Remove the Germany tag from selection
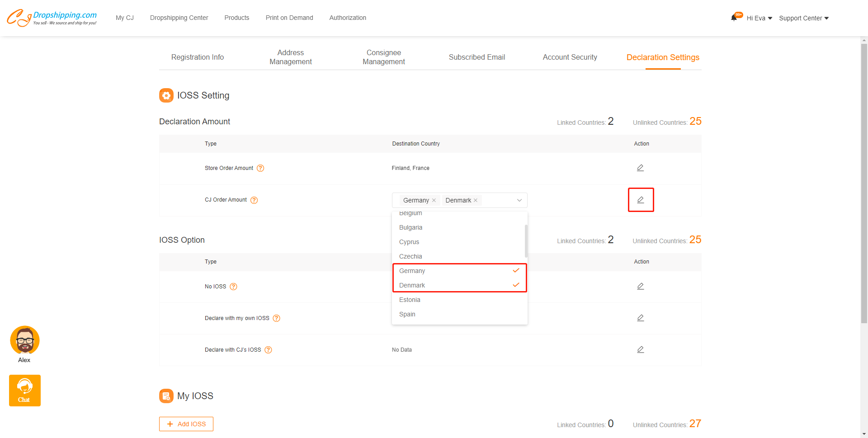This screenshot has width=868, height=438. pos(434,200)
